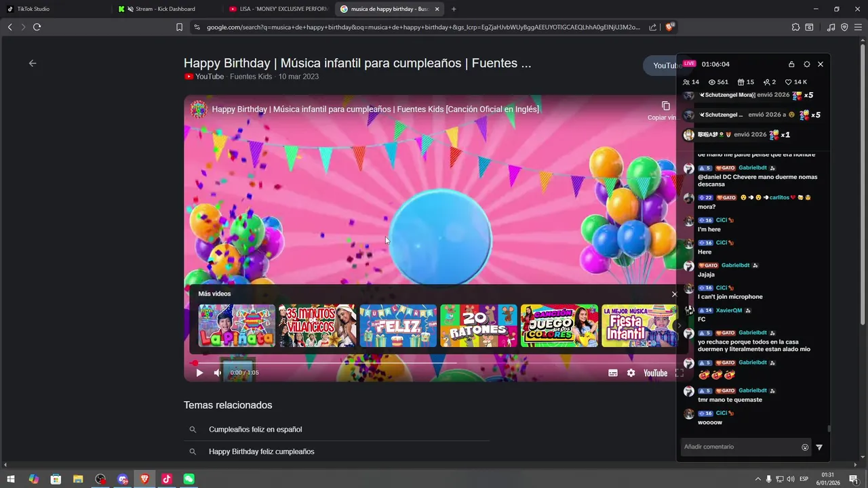
Task: Open File Explorer from the taskbar
Action: pos(78,479)
